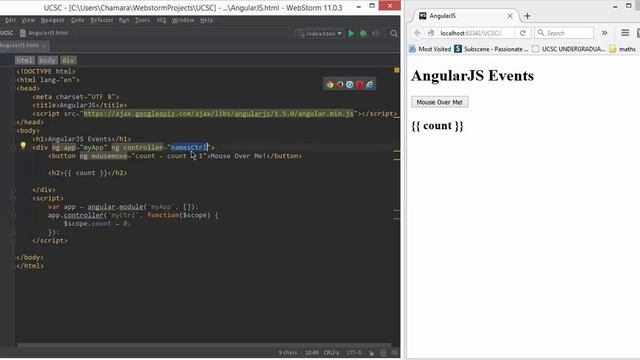Open the Tools menu
The height and width of the screenshot is (360, 640).
point(142,20)
